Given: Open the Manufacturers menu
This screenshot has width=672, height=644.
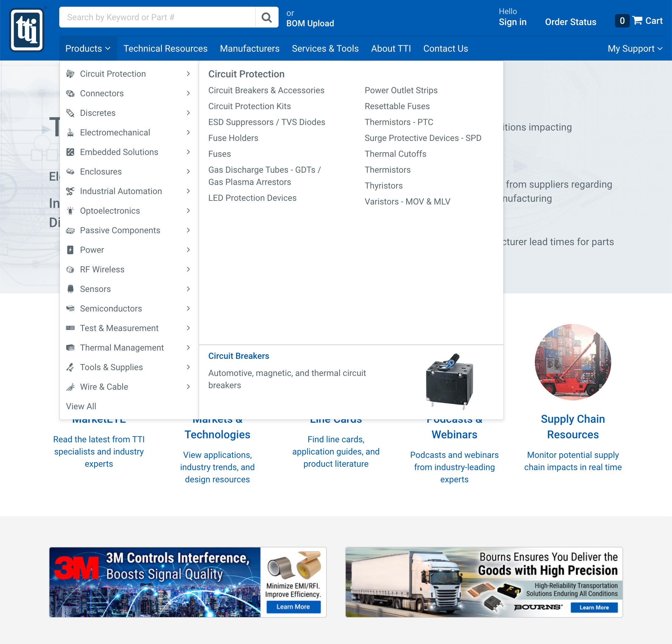Looking at the screenshot, I should pos(250,48).
